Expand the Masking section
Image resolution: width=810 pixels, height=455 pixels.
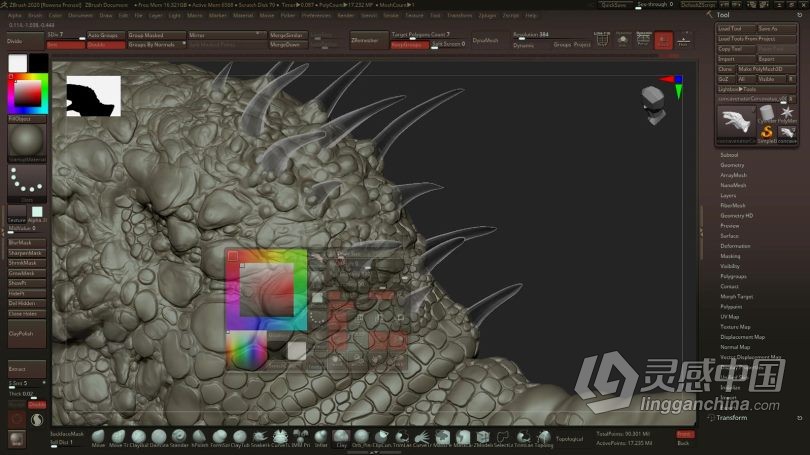coord(730,256)
